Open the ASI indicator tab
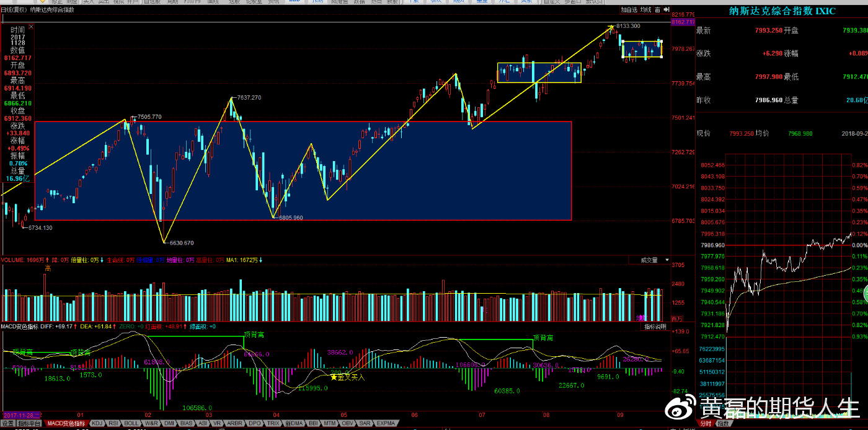The image size is (868, 430). pyautogui.click(x=204, y=424)
